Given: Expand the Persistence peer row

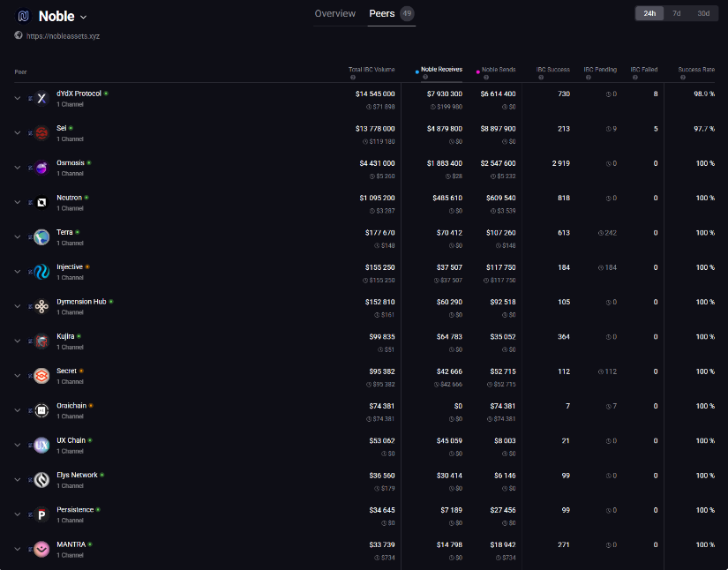Looking at the screenshot, I should click(x=18, y=514).
